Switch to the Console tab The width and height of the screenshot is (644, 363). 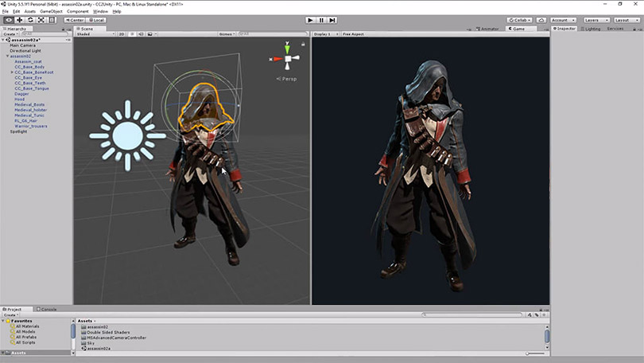point(46,309)
